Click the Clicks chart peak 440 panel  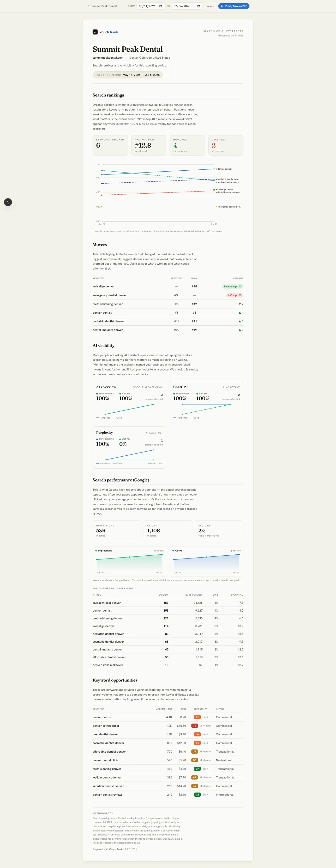[x=206, y=561]
